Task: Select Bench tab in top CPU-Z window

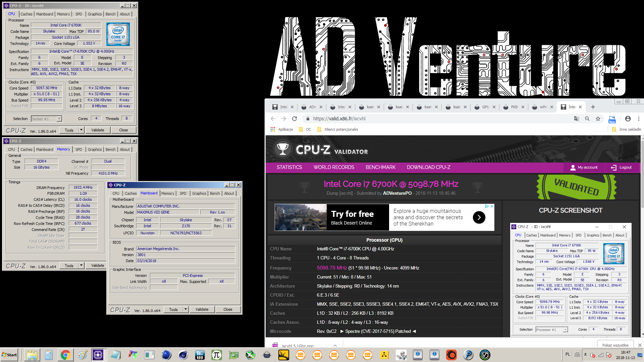Action: pos(111,14)
